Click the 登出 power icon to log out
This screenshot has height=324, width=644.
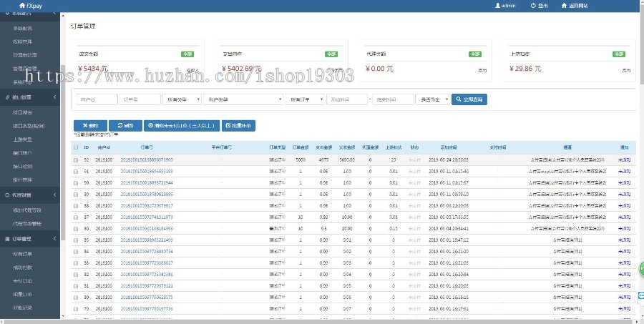pyautogui.click(x=533, y=6)
